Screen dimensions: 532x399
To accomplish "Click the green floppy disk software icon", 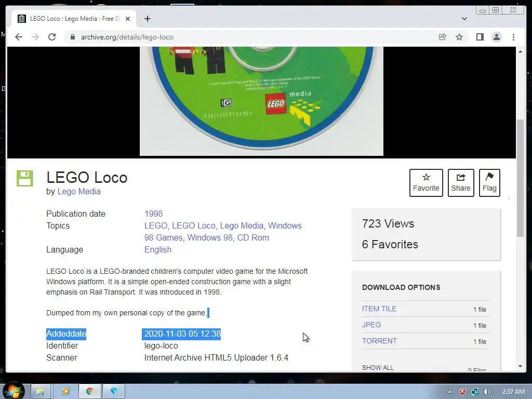I will 25,179.
